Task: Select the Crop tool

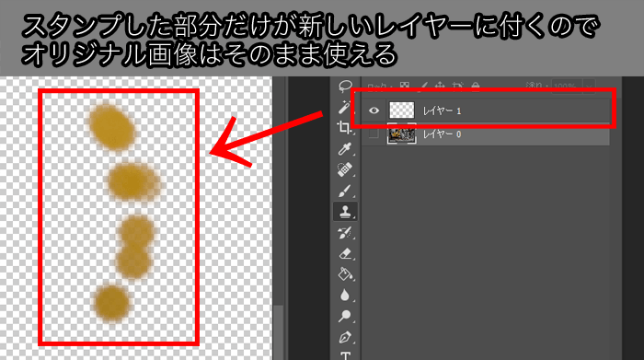Action: click(x=345, y=128)
